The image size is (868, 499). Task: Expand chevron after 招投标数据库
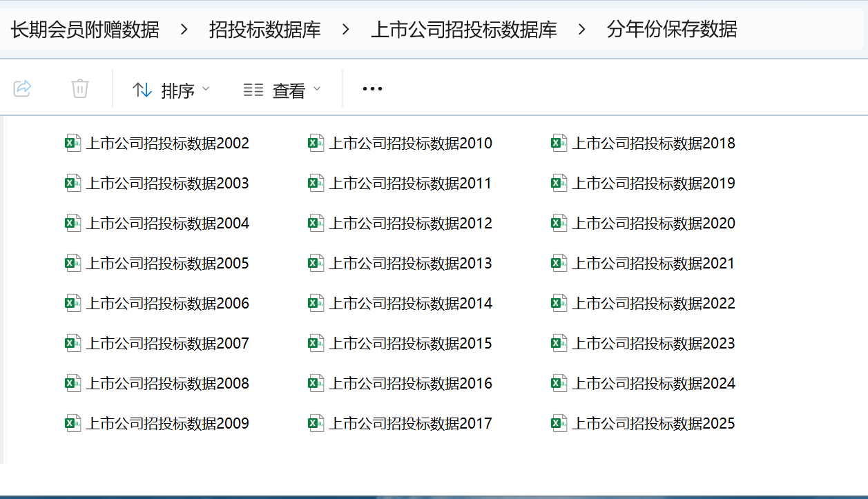pos(346,30)
